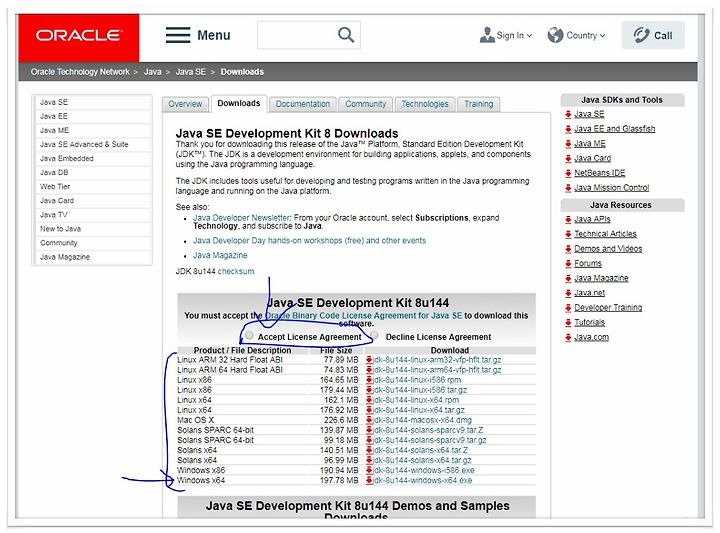Click the Call button
Image resolution: width=720 pixels, height=533 pixels.
[653, 35]
